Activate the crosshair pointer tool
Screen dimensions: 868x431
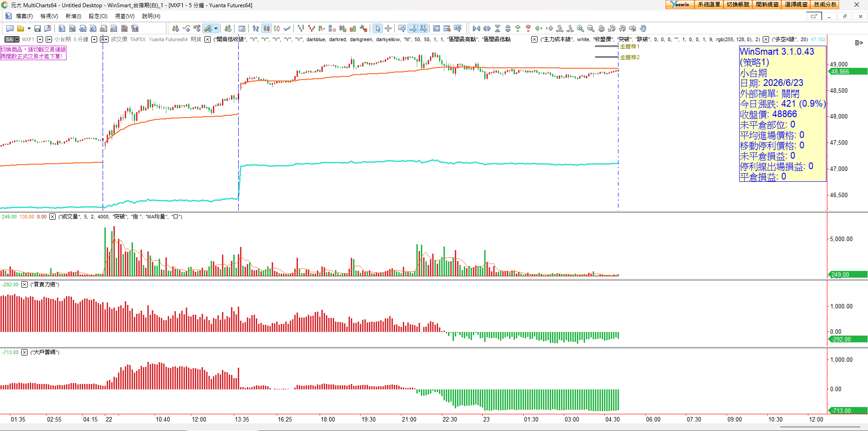388,28
